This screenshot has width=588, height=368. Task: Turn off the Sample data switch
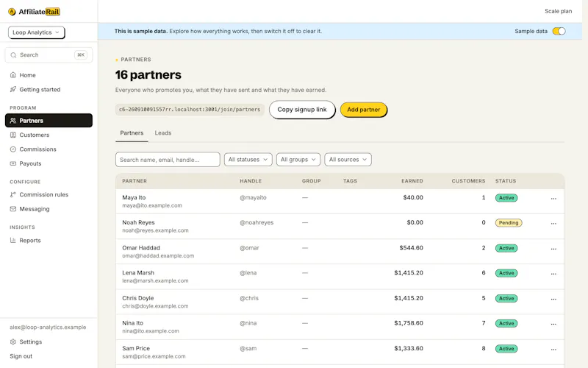click(x=559, y=31)
